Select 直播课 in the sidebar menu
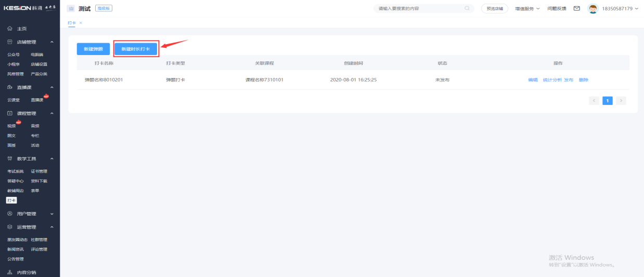This screenshot has width=644, height=277. tap(37, 100)
